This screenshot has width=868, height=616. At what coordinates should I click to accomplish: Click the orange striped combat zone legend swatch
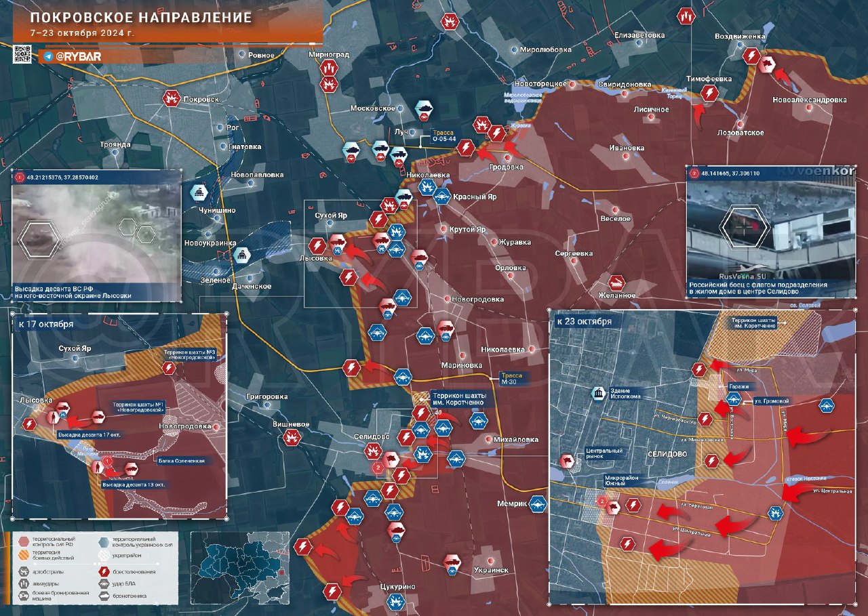(x=24, y=556)
